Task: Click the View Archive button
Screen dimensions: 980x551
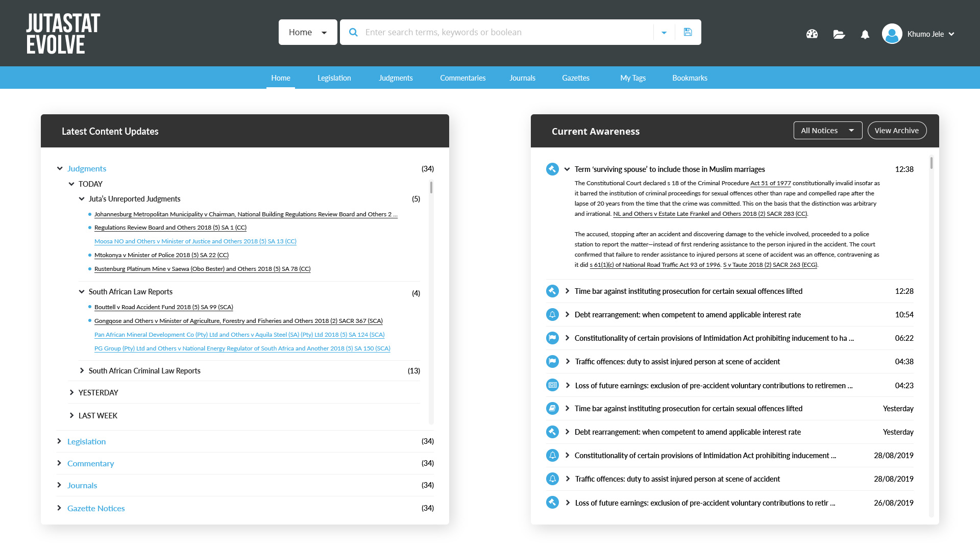Action: tap(896, 131)
